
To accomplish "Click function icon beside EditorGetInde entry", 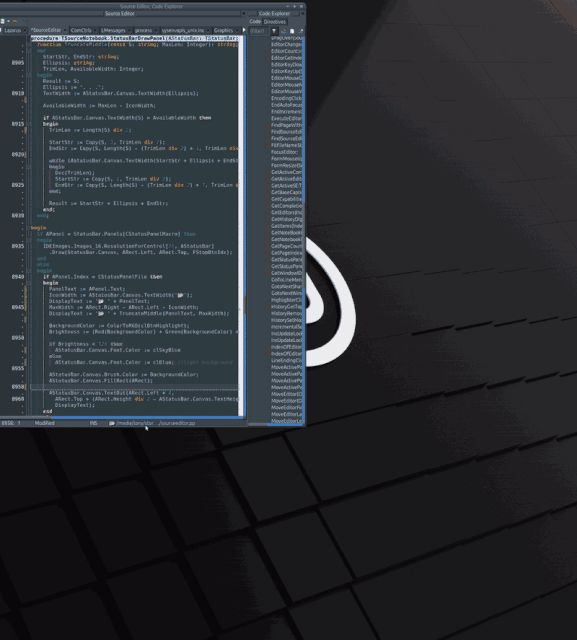I will pyautogui.click(x=268, y=58).
